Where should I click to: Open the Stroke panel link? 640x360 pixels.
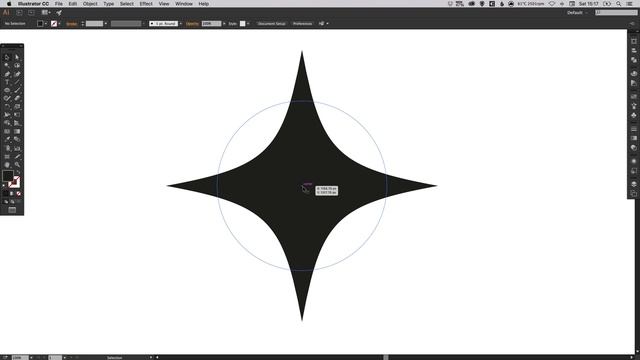pyautogui.click(x=71, y=24)
